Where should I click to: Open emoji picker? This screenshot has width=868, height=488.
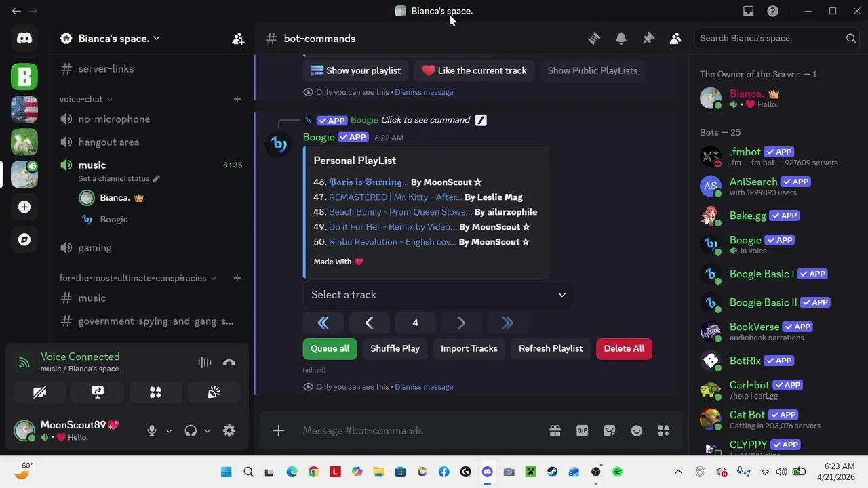click(636, 431)
